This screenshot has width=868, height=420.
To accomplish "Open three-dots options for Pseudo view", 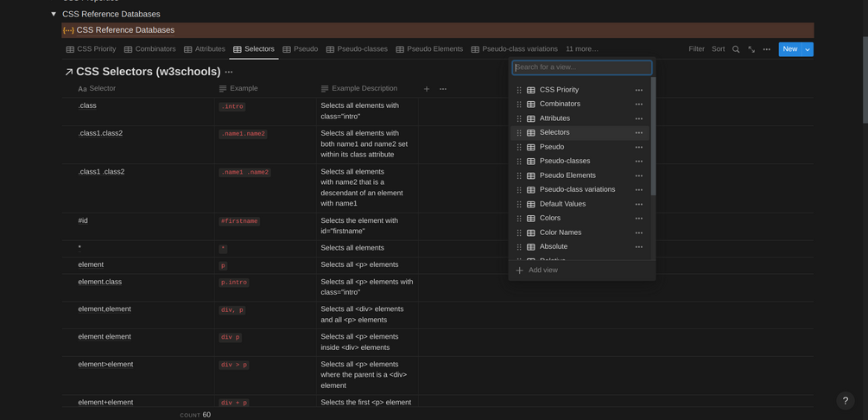I will [639, 148].
